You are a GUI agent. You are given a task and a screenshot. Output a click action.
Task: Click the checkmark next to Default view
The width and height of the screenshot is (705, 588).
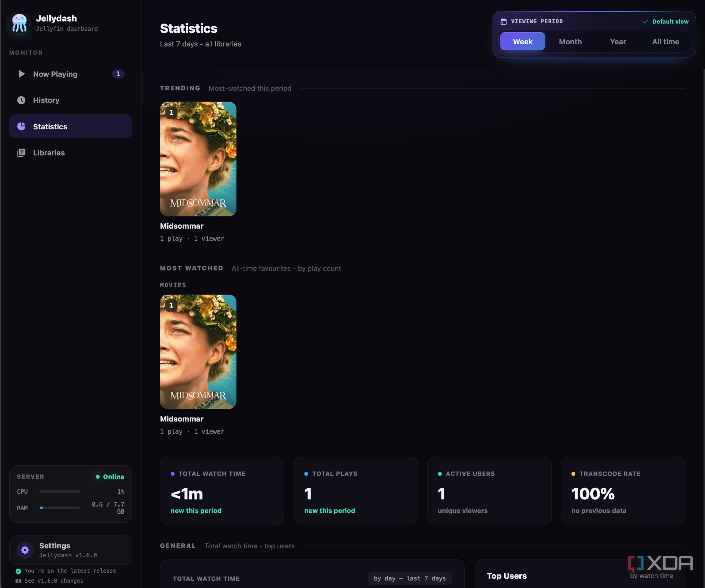click(x=645, y=21)
